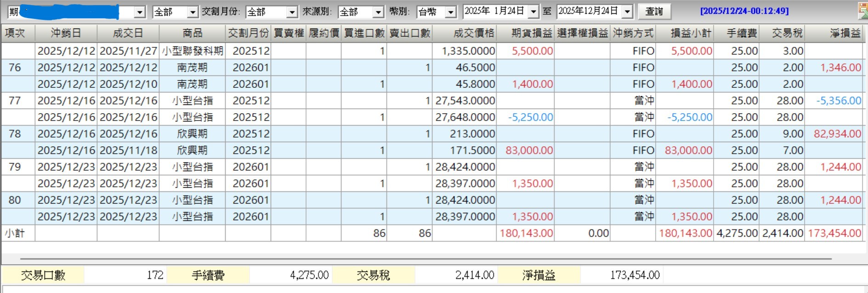Select row 78 欣興期 entry
Image resolution: width=868 pixels, height=293 pixels.
pyautogui.click(x=432, y=134)
